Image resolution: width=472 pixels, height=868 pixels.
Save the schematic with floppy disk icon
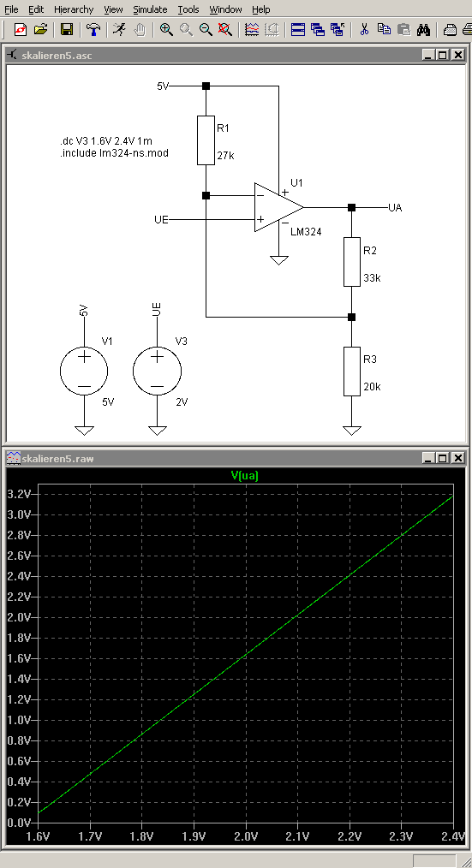coord(67,29)
